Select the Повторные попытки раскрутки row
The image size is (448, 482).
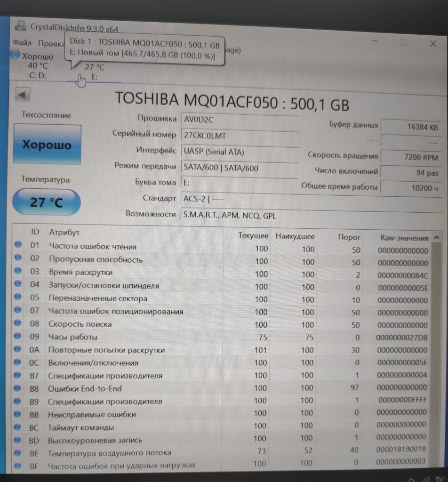pos(222,350)
